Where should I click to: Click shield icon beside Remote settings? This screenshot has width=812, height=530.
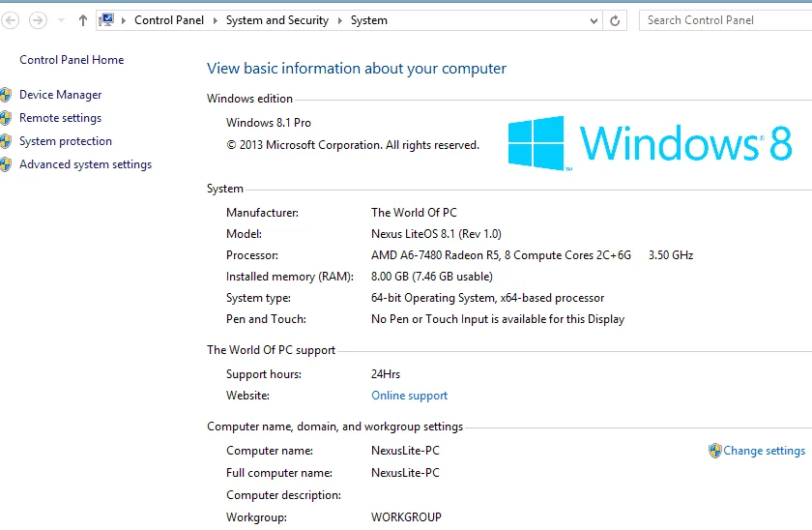[x=6, y=118]
